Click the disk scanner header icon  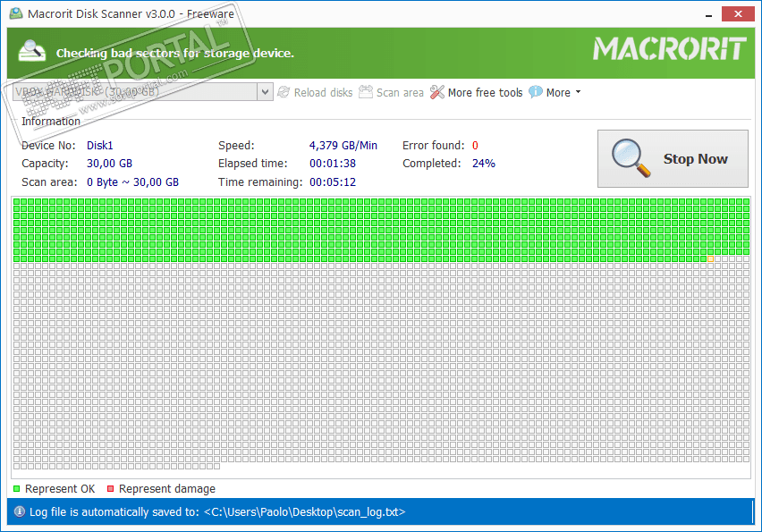click(31, 51)
